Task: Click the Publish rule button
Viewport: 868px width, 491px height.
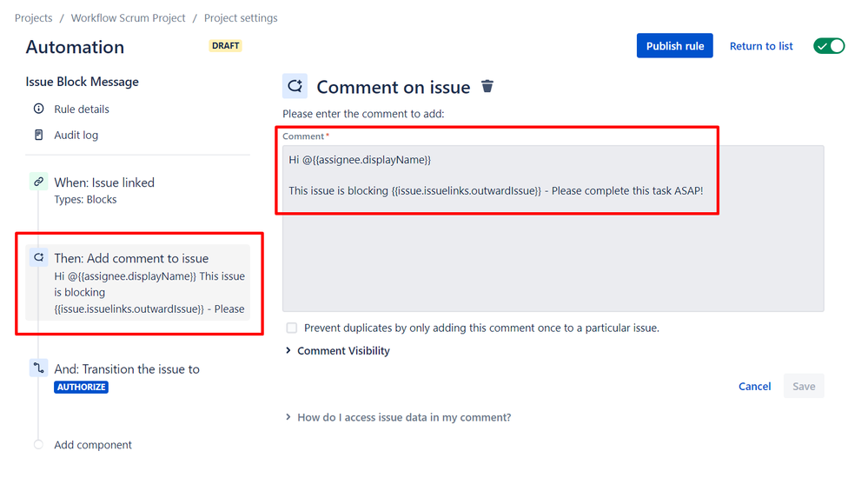Action: (x=674, y=46)
